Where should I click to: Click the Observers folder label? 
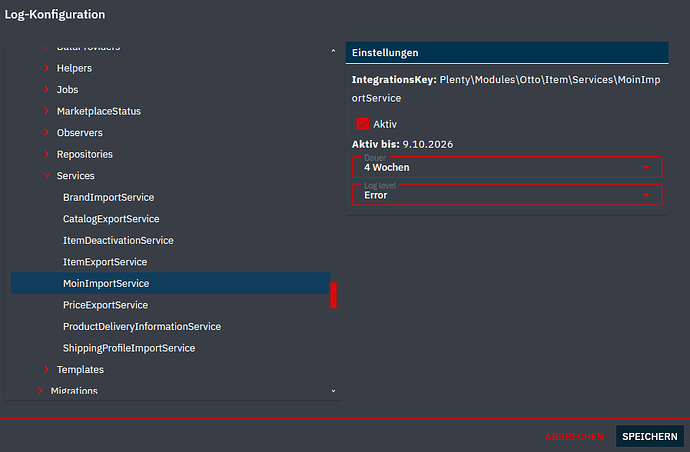[79, 132]
